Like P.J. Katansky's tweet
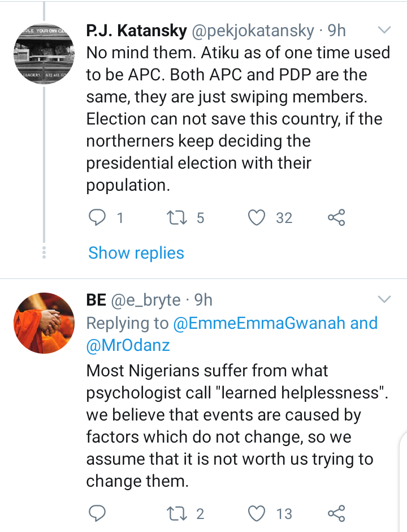 click(x=257, y=217)
